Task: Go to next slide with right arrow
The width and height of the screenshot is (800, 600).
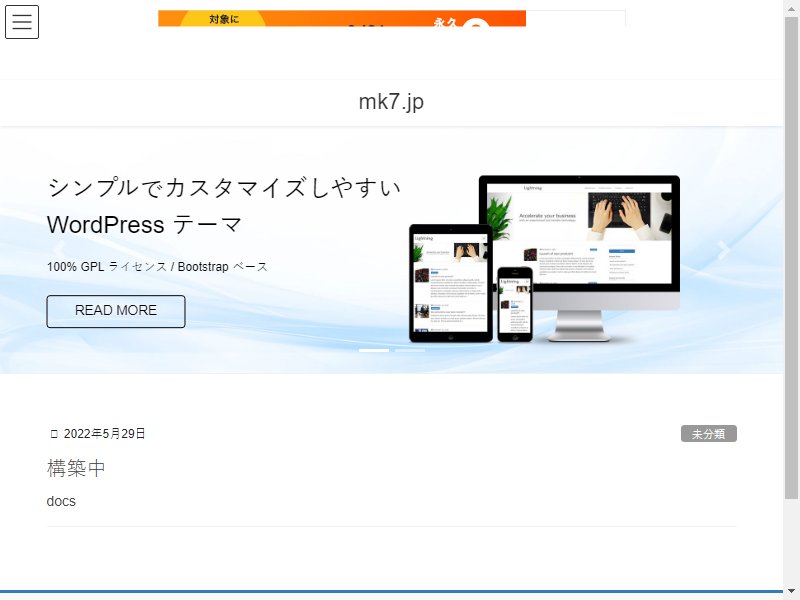Action: click(723, 250)
